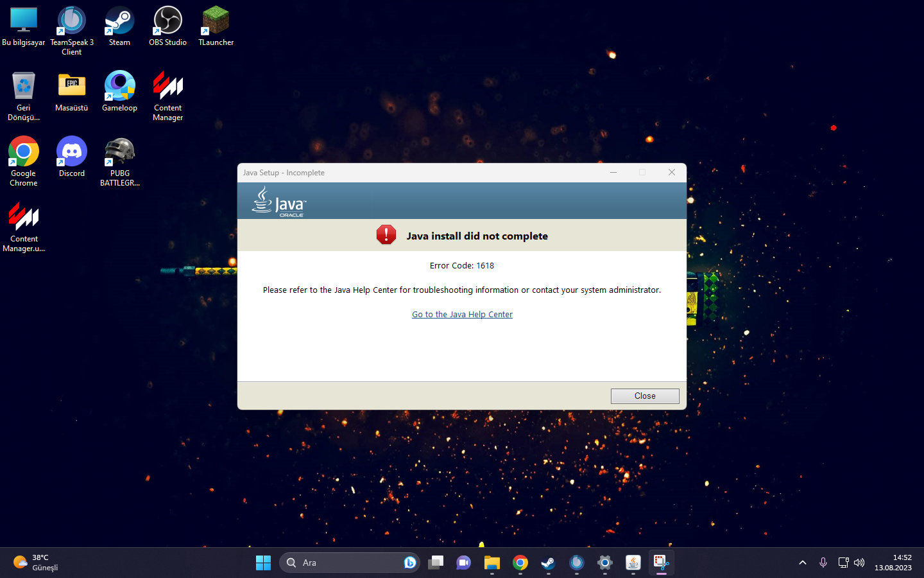
Task: Select the Masaüstü folder on the desktop
Action: point(72,92)
